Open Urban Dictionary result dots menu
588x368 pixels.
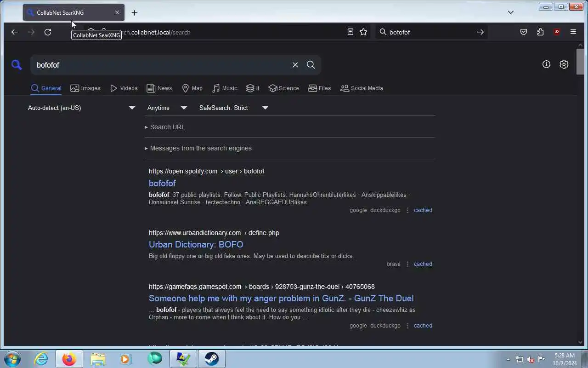tap(407, 264)
